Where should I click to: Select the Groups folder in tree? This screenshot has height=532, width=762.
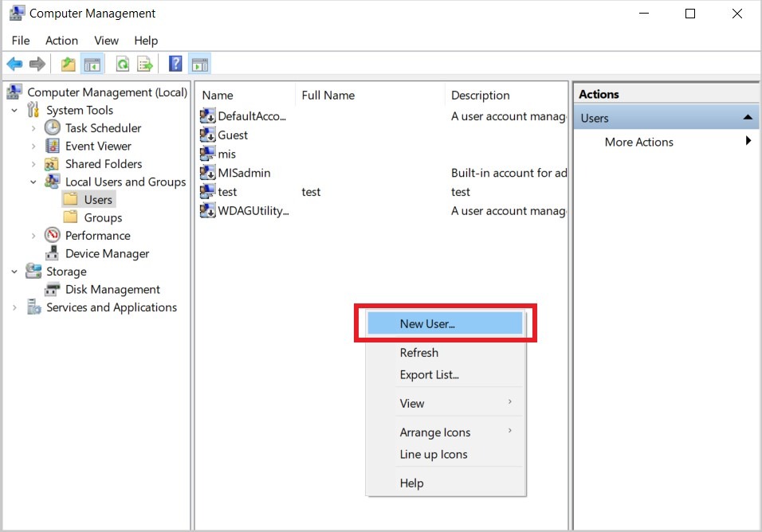pos(103,218)
